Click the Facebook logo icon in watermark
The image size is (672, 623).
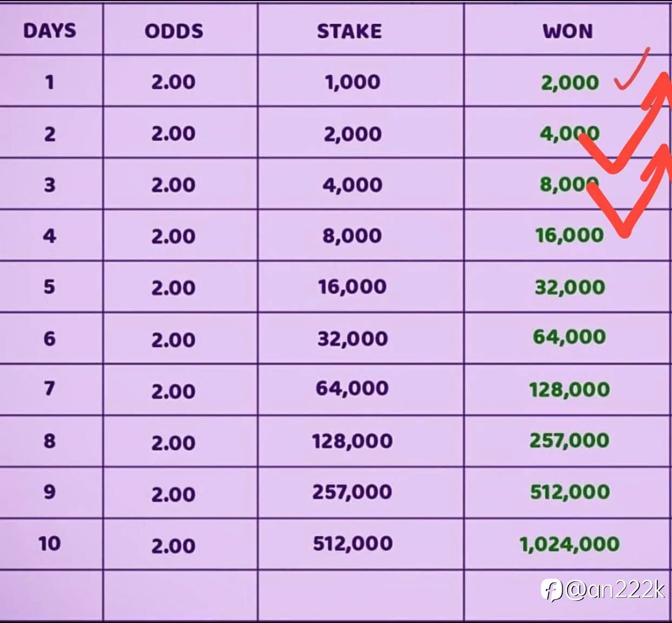pyautogui.click(x=552, y=589)
